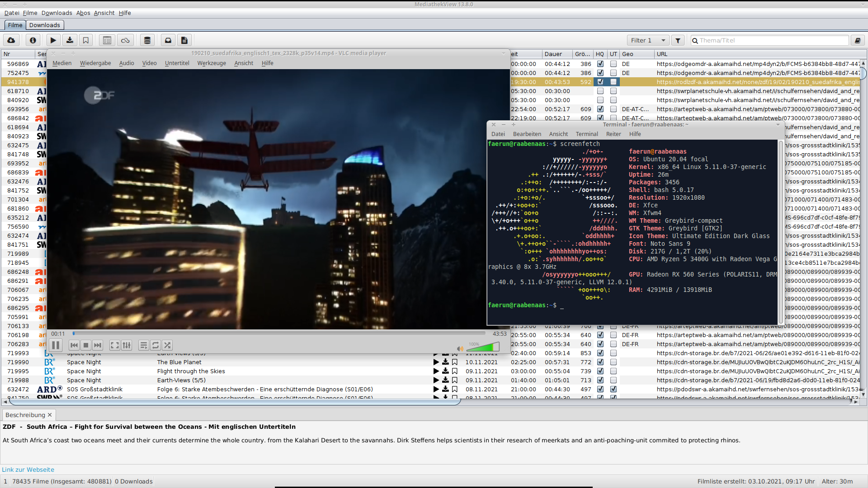The image size is (868, 488).
Task: Play selected film from MediathekView toolbar
Action: [x=53, y=41]
